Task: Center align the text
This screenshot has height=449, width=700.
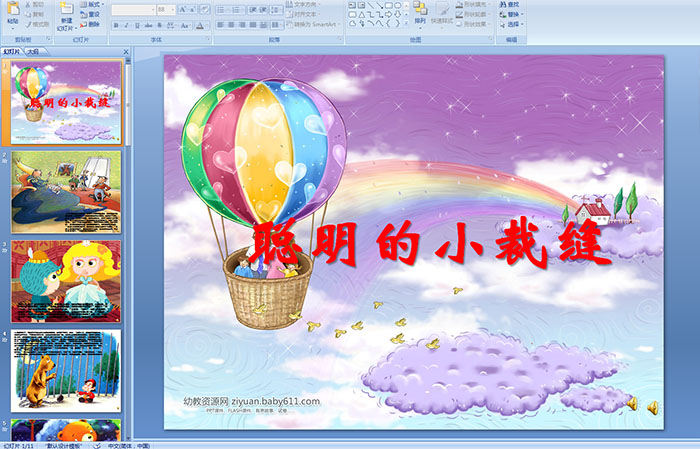Action: click(231, 25)
